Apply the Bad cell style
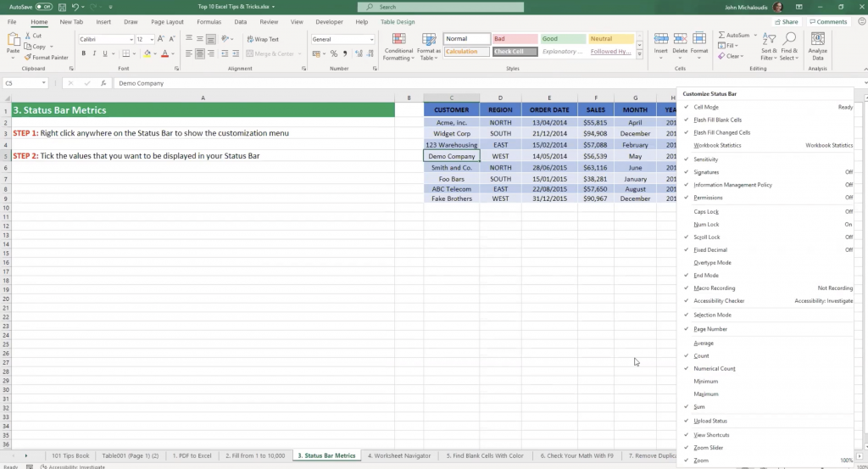This screenshot has height=469, width=868. pos(515,39)
